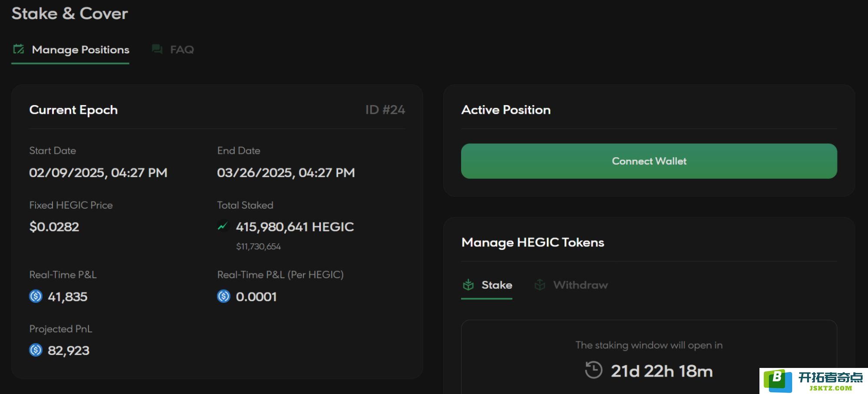Click the Active Position heading

click(506, 110)
